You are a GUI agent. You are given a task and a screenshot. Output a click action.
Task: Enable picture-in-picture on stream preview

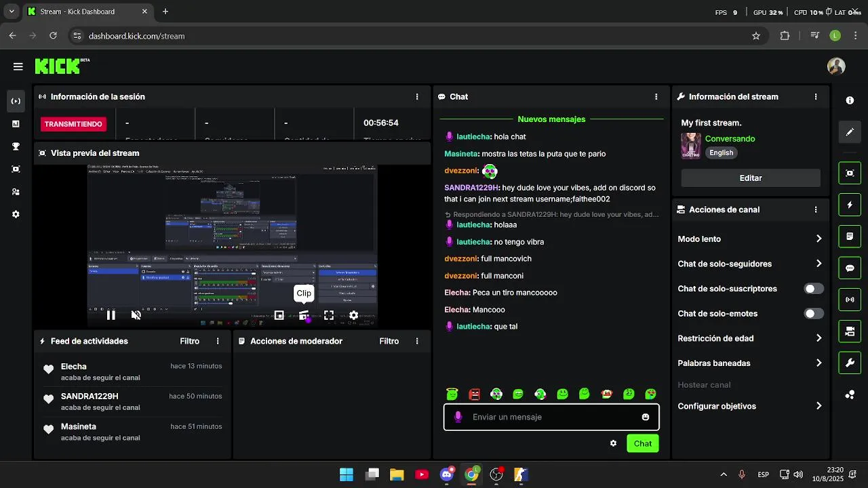click(x=279, y=315)
